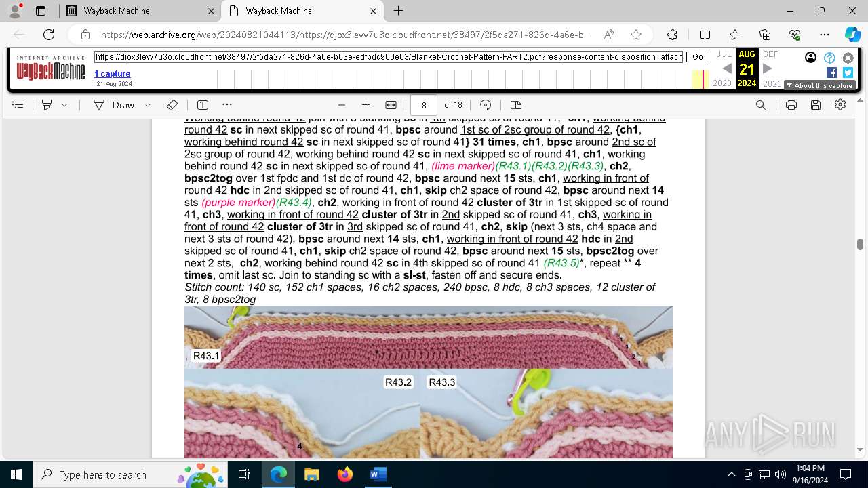
Task: Open Browser essentials
Action: click(795, 35)
